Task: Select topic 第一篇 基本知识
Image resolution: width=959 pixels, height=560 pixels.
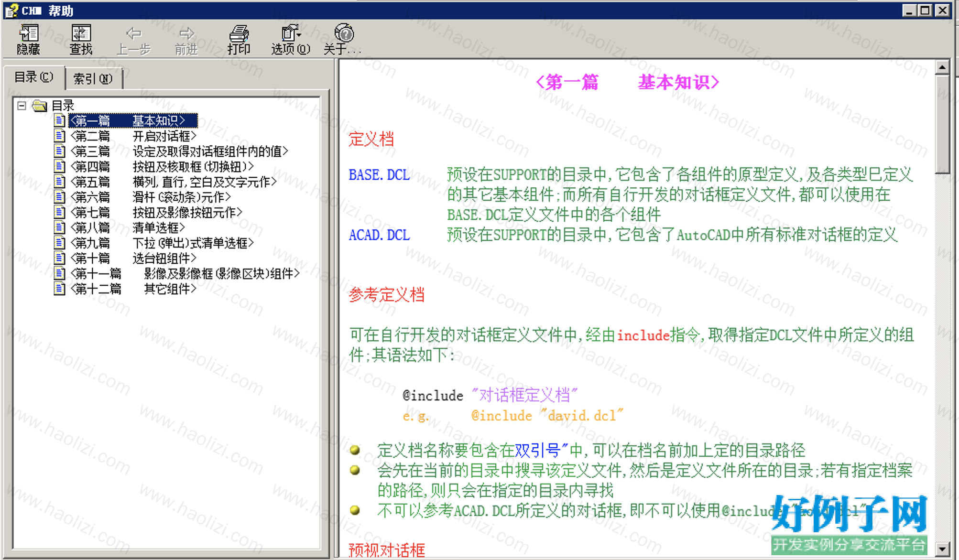Action: (132, 120)
